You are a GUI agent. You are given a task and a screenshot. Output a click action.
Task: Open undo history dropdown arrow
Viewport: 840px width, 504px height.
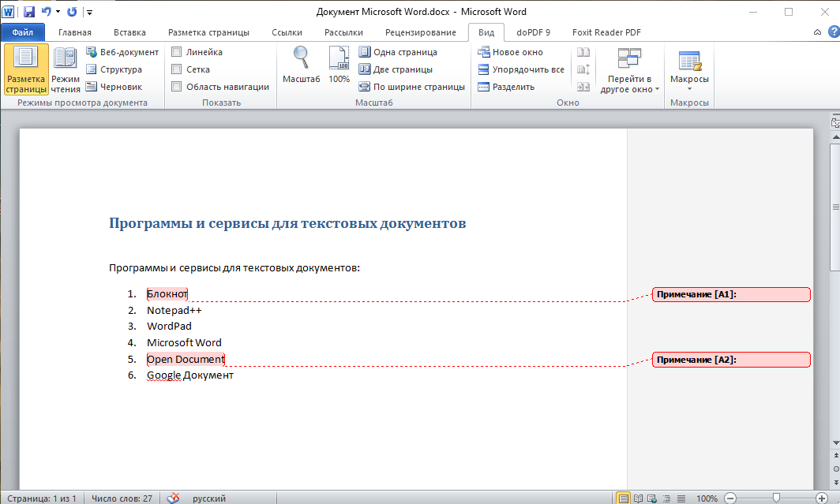coord(58,12)
